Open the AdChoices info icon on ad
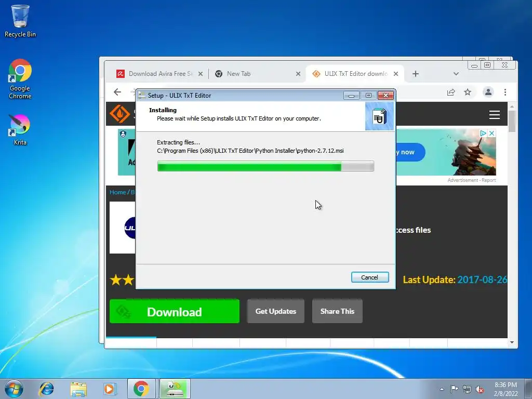This screenshot has height=399, width=532. coord(483,134)
